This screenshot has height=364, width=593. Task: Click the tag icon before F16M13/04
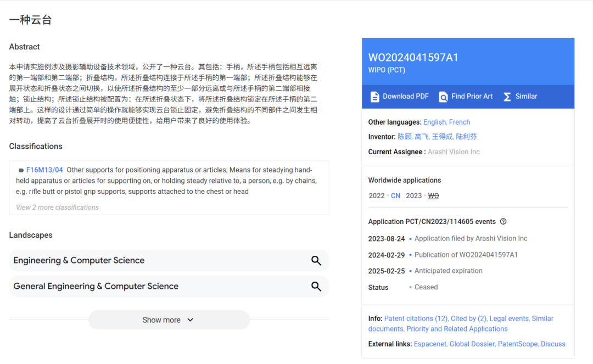point(21,170)
